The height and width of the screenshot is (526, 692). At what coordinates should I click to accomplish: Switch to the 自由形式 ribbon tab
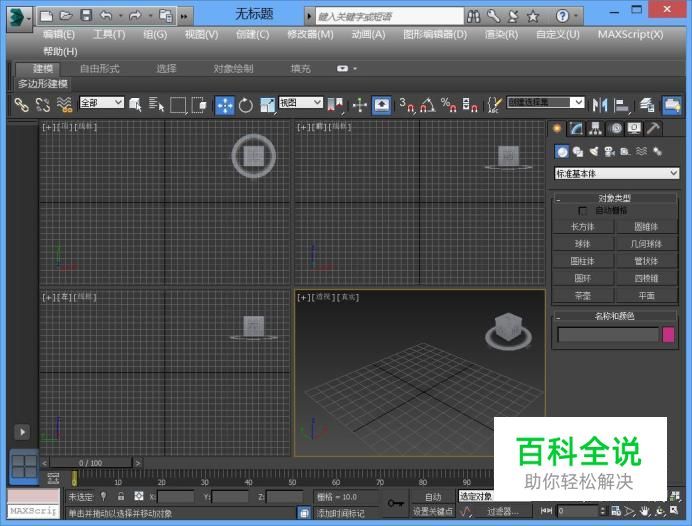pos(99,68)
